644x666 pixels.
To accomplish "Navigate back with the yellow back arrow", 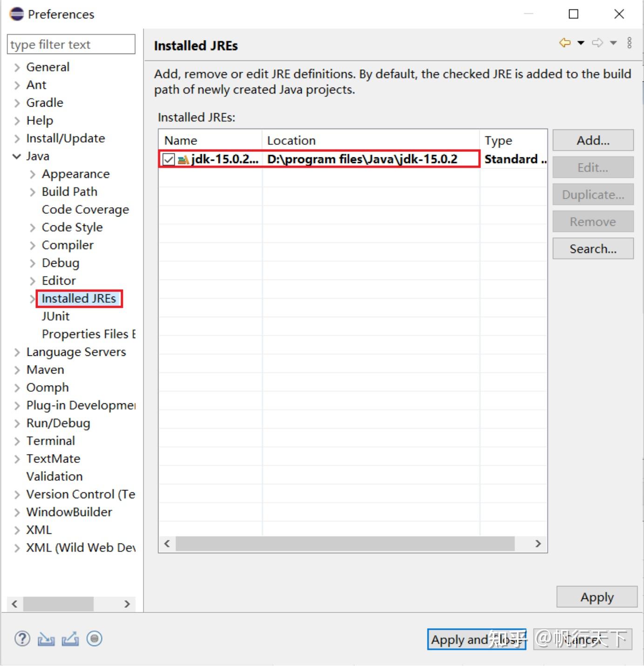I will pos(565,42).
